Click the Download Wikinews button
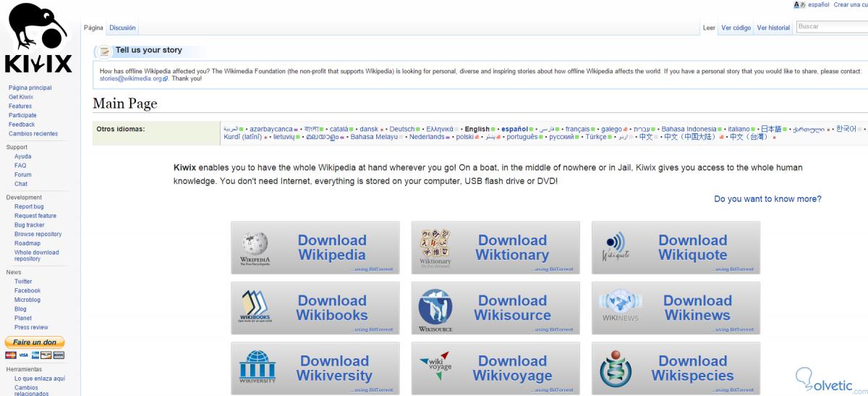Image resolution: width=868 pixels, height=396 pixels. click(x=676, y=308)
